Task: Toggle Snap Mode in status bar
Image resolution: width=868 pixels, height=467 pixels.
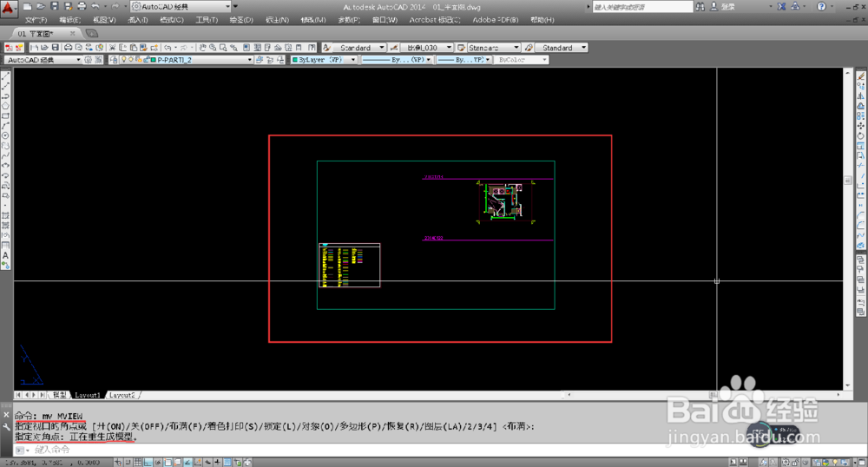Action: [128, 462]
